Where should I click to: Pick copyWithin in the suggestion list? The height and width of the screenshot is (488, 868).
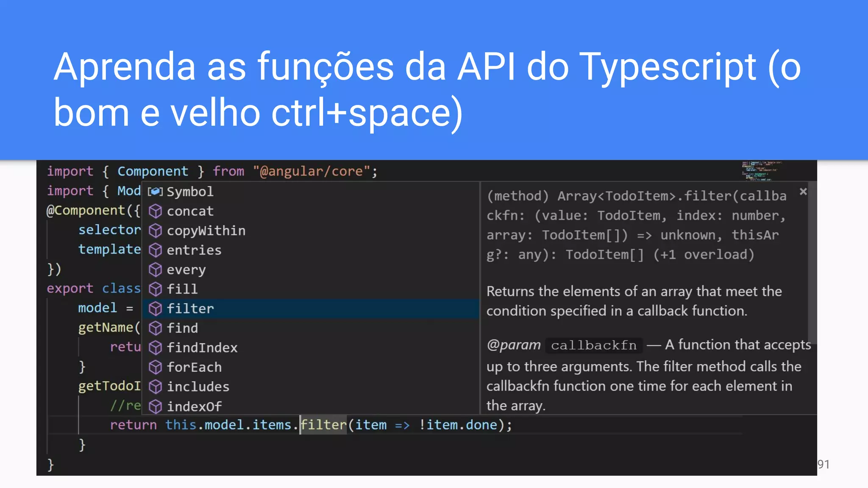[311, 230]
